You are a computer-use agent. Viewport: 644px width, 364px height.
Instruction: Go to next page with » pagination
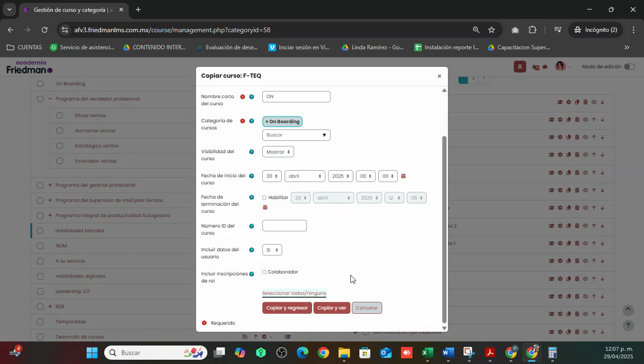click(x=483, y=78)
